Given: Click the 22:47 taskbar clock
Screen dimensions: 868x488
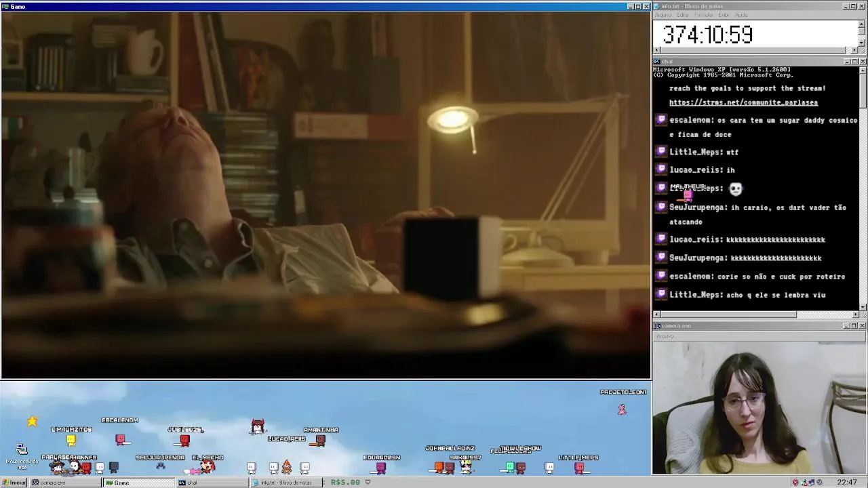Looking at the screenshot, I should pos(847,483).
